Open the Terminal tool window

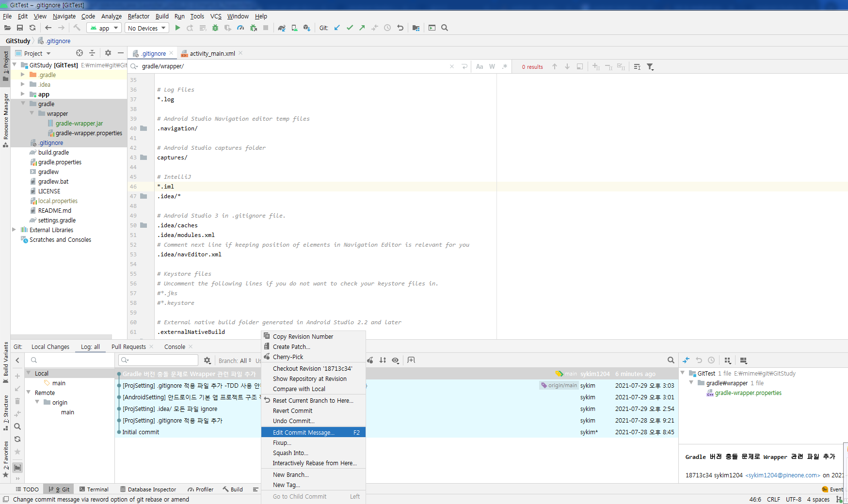tap(94, 489)
